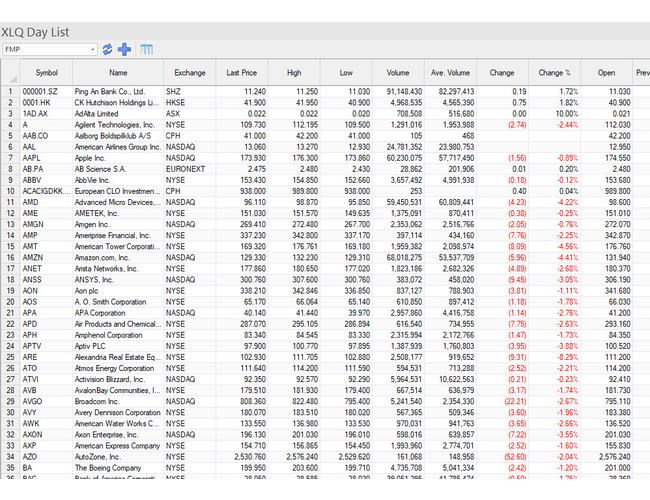Click the change value (52.60)

pyautogui.click(x=502, y=457)
